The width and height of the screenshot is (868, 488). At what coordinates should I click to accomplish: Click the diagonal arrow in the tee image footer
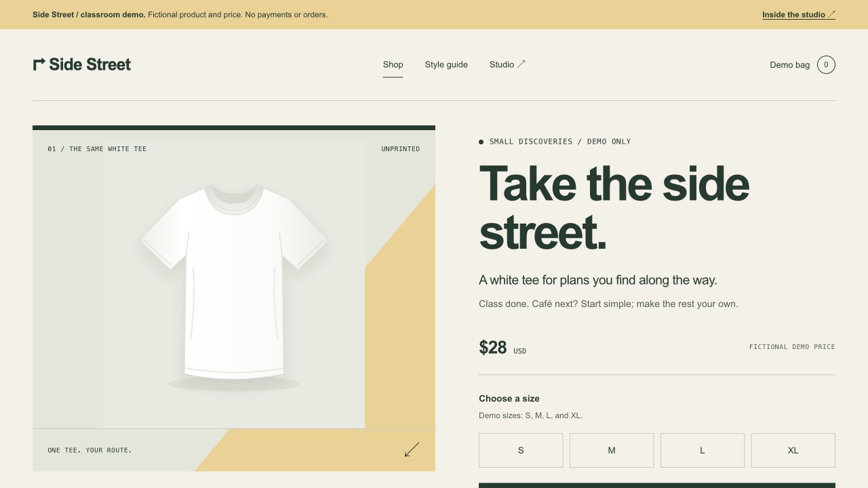[x=412, y=449]
